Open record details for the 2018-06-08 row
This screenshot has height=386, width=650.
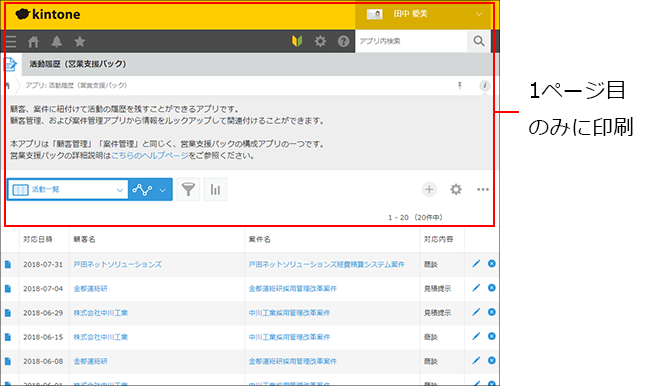pos(8,361)
